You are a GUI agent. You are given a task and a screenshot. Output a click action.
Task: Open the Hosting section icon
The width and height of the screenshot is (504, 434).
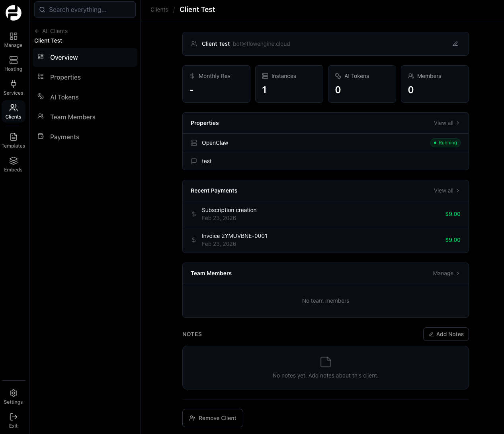(x=13, y=60)
